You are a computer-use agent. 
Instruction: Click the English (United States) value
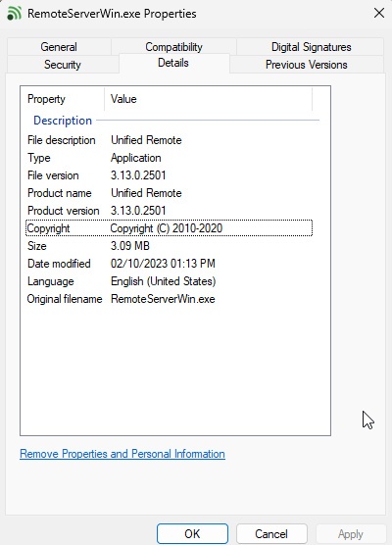coord(164,281)
